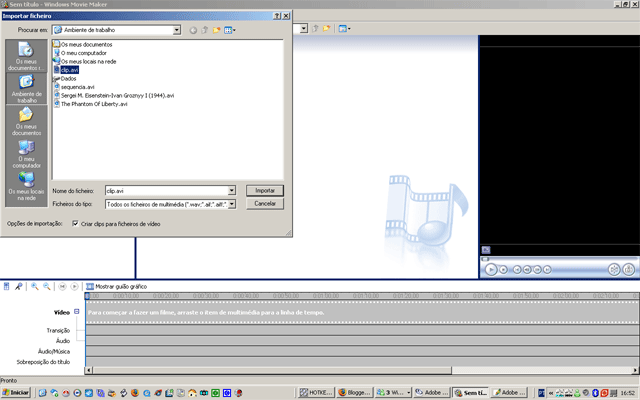
Task: Click the Importar button
Action: tap(264, 191)
